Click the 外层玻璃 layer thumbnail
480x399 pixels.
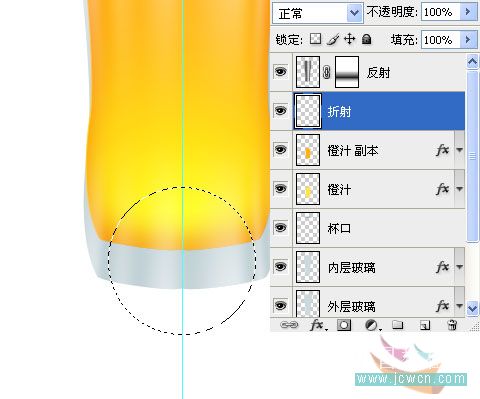pos(308,303)
